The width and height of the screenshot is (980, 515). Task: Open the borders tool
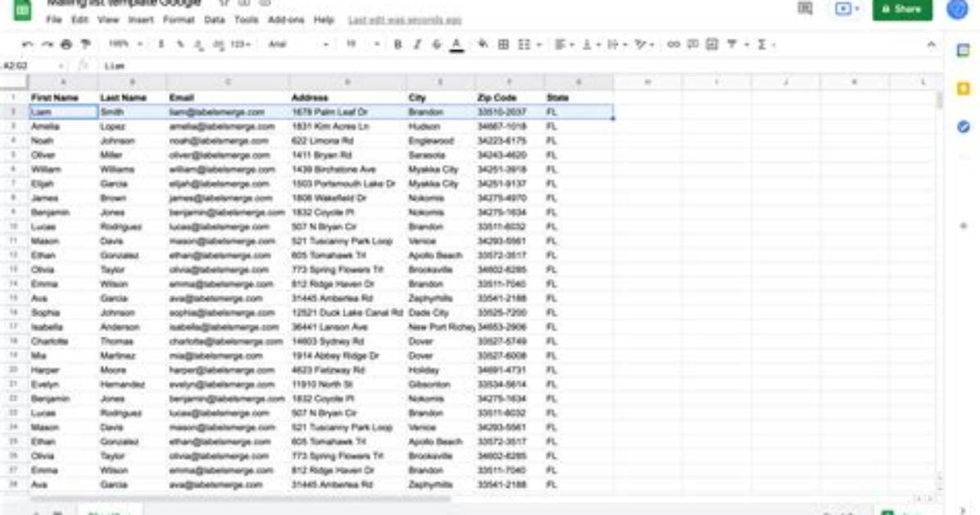pos(503,44)
